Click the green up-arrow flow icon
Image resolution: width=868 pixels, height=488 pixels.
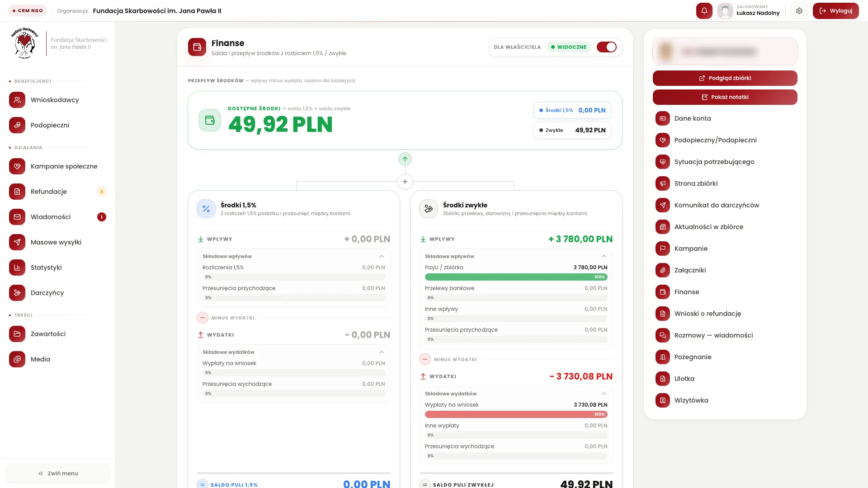pos(405,159)
